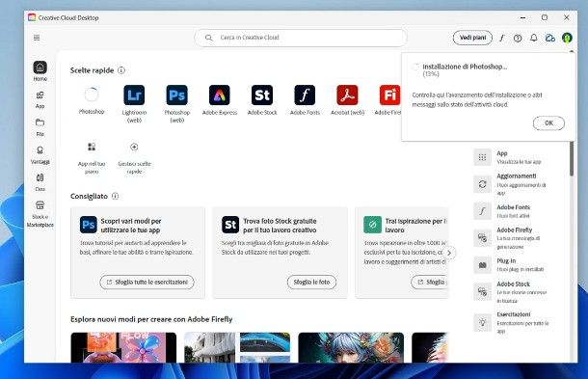This screenshot has width=588, height=379.
Task: Open Aggiornamenti in right panel
Action: [x=512, y=184]
